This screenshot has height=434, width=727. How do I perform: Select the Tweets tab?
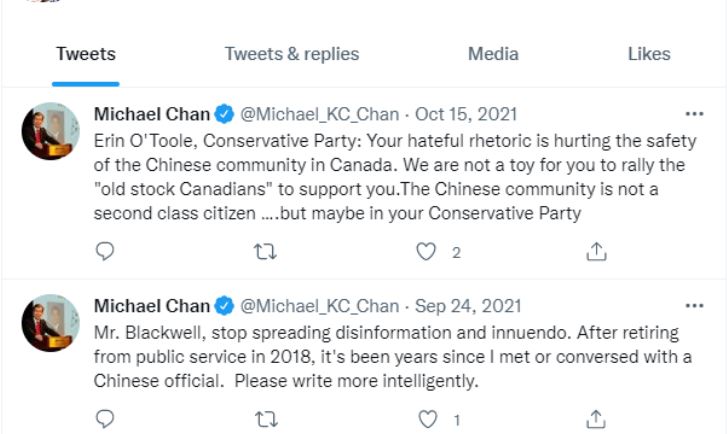[x=86, y=54]
